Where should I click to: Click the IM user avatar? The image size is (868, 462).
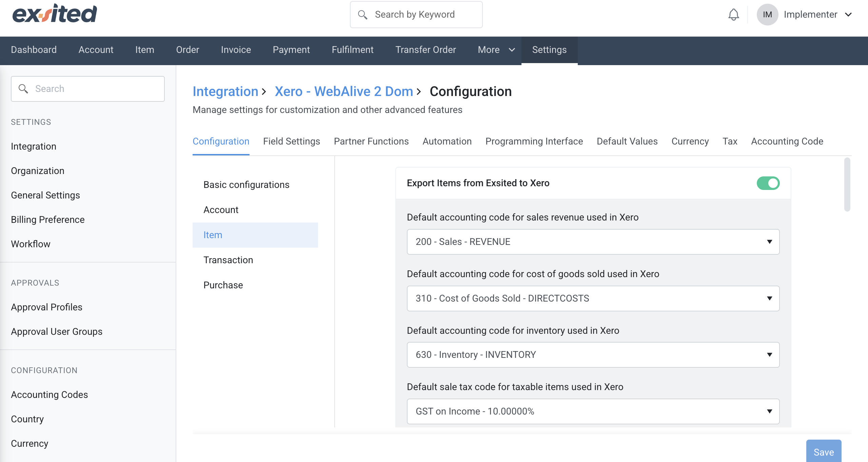[x=767, y=15]
